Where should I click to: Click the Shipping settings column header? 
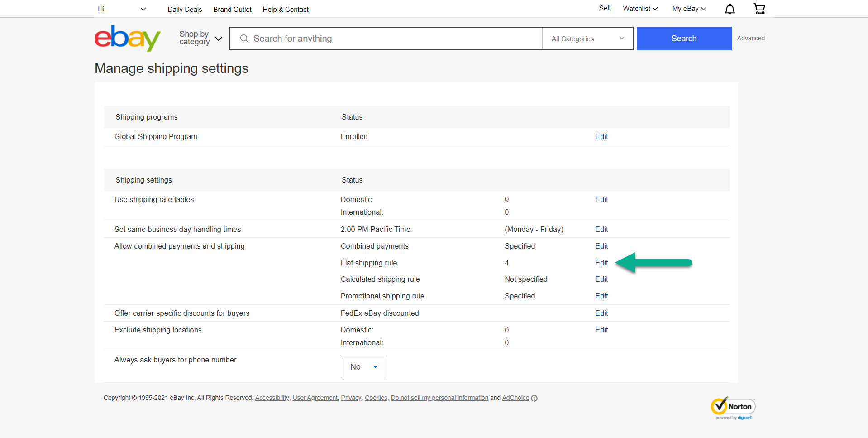143,180
